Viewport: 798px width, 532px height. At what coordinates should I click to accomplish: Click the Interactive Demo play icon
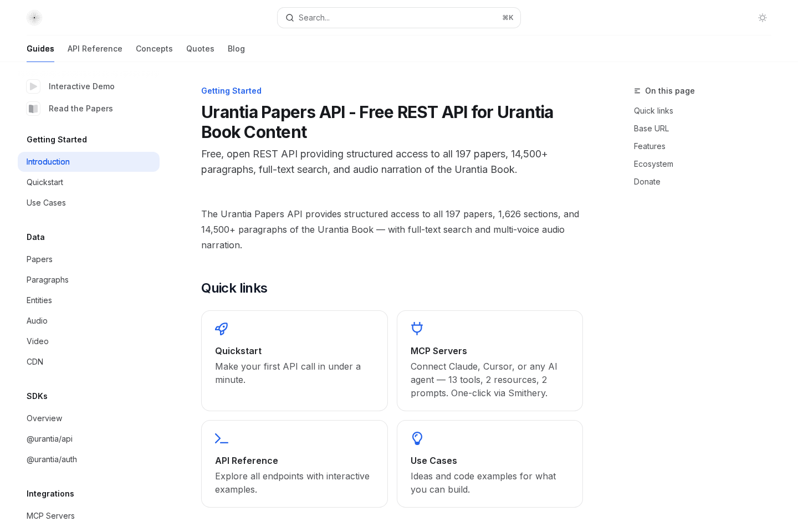click(33, 86)
